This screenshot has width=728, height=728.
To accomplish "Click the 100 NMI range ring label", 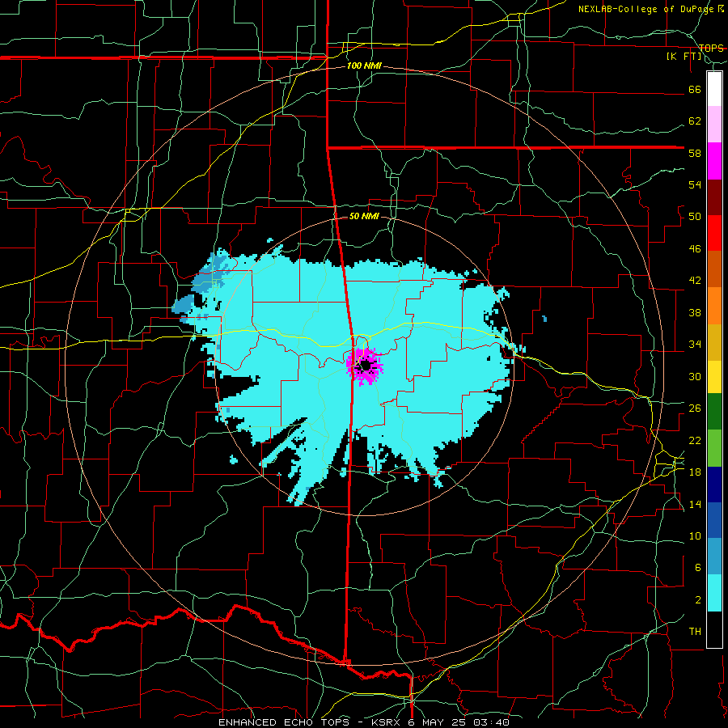I will [x=364, y=66].
